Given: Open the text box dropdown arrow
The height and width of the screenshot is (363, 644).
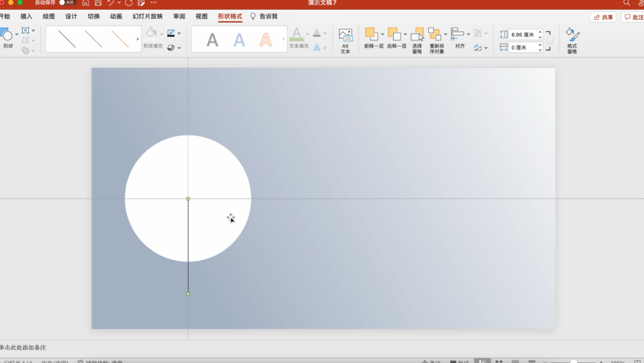Looking at the screenshot, I should pos(33,30).
